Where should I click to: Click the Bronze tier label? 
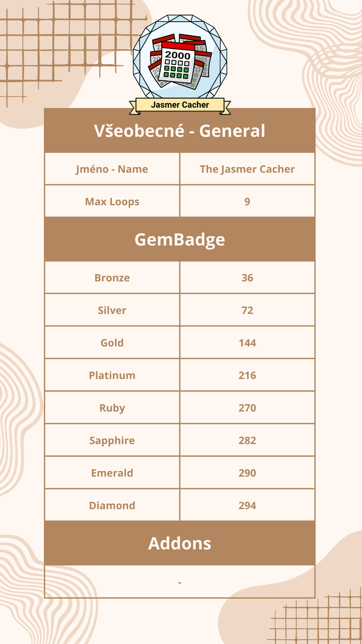[x=112, y=278]
